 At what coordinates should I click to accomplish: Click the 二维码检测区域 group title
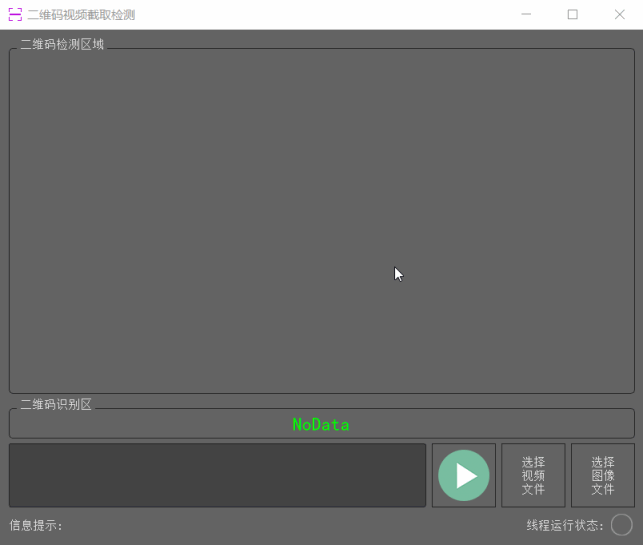click(62, 44)
